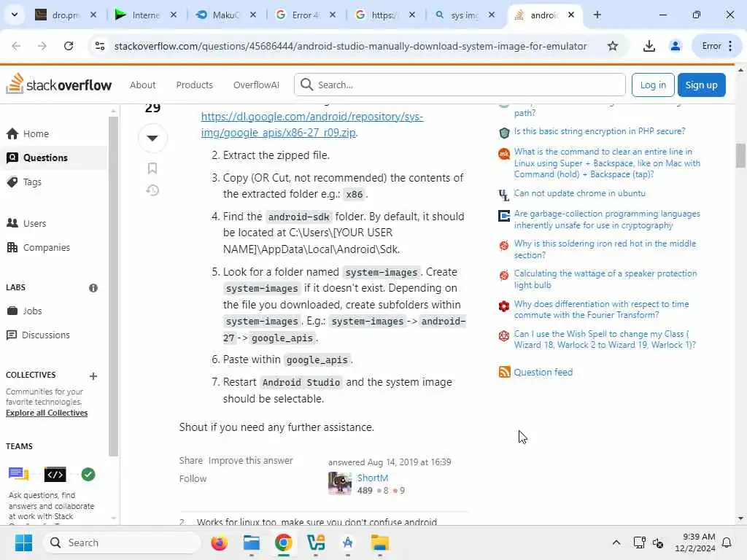Switch to the Interne tab
The image size is (747, 560).
click(x=146, y=15)
